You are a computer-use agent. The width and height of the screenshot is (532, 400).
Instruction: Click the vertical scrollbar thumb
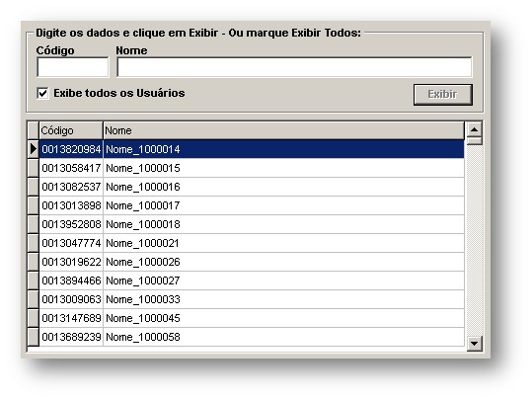(x=474, y=140)
